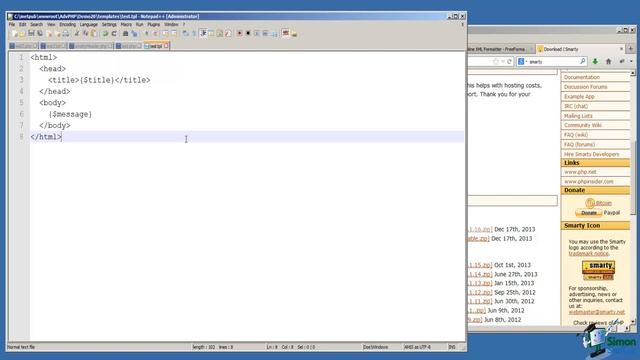This screenshot has width=640, height=360.
Task: Save the currently recorded macro
Action: click(x=274, y=33)
